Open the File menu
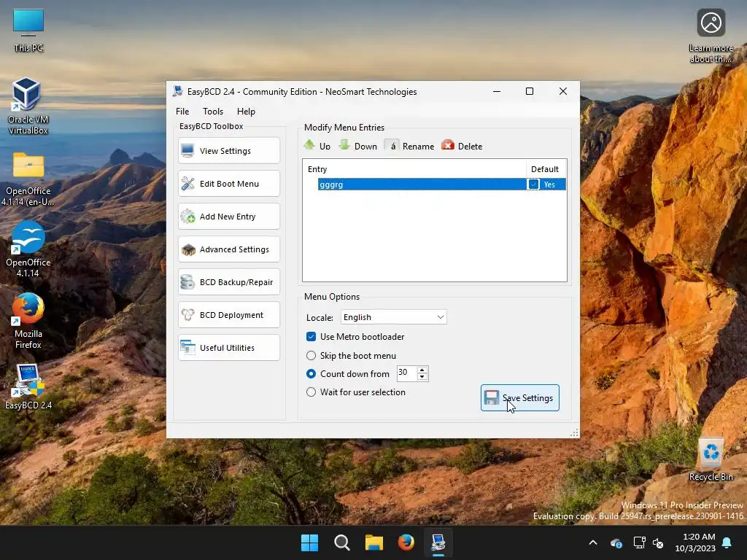The height and width of the screenshot is (560, 747). 182,111
